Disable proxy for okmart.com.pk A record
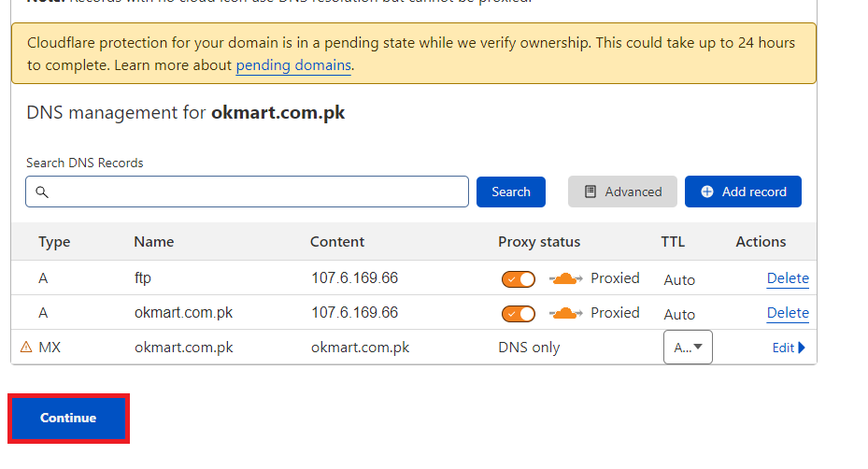This screenshot has width=868, height=469. click(519, 314)
